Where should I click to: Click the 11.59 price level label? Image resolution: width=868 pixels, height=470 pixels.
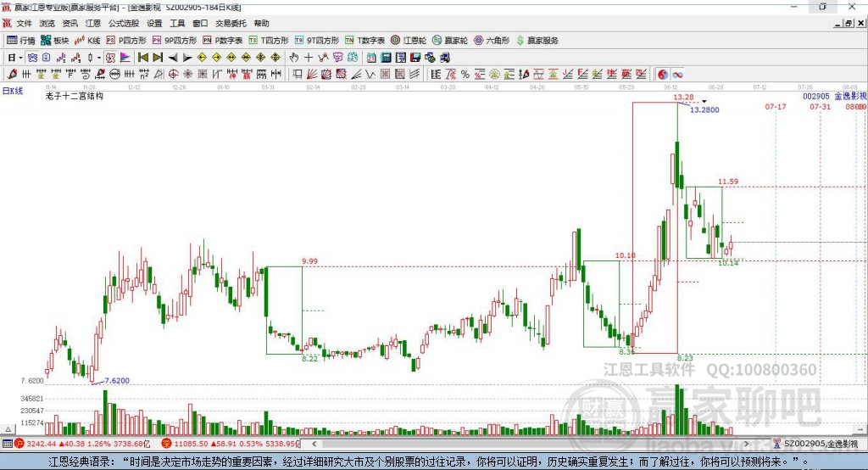(728, 182)
